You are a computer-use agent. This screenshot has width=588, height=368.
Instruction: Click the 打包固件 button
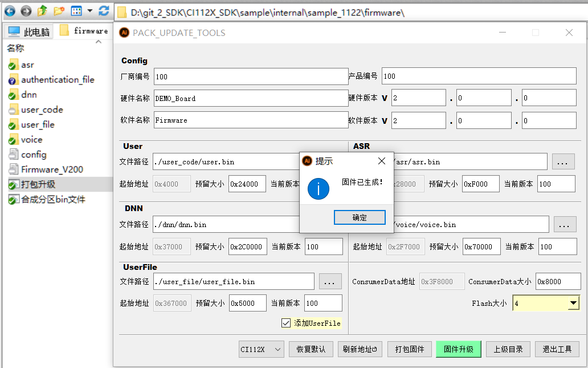coord(409,349)
